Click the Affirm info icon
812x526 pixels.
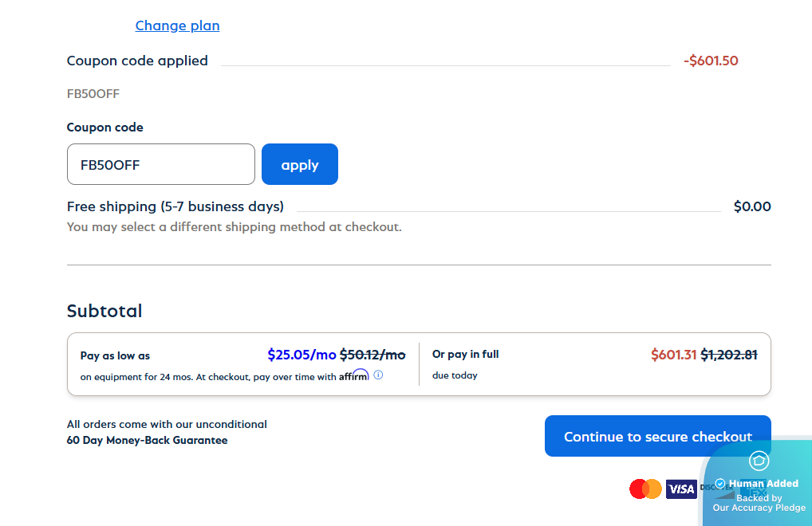378,375
